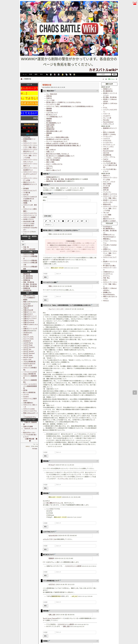Click the pencil icon next to 他掲示板 heading

click(x=49, y=173)
